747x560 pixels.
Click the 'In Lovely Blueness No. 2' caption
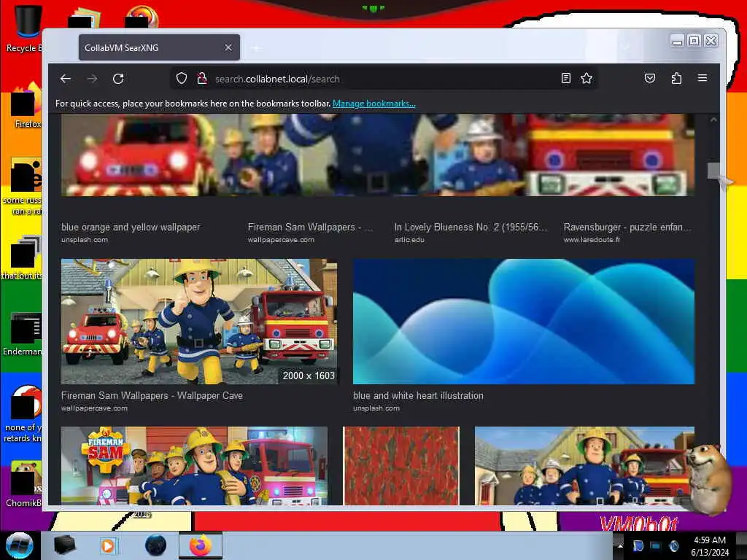471,227
